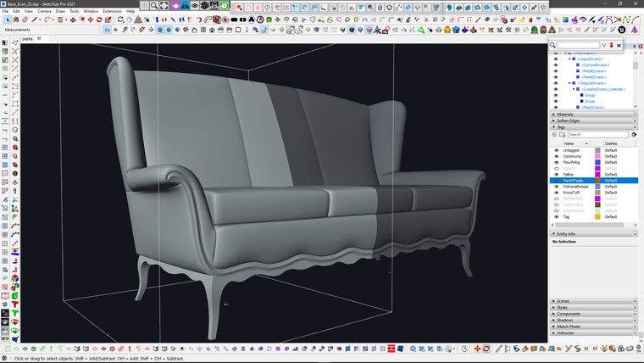
Task: Click the Constructo tag color swatch
Action: [x=597, y=156]
